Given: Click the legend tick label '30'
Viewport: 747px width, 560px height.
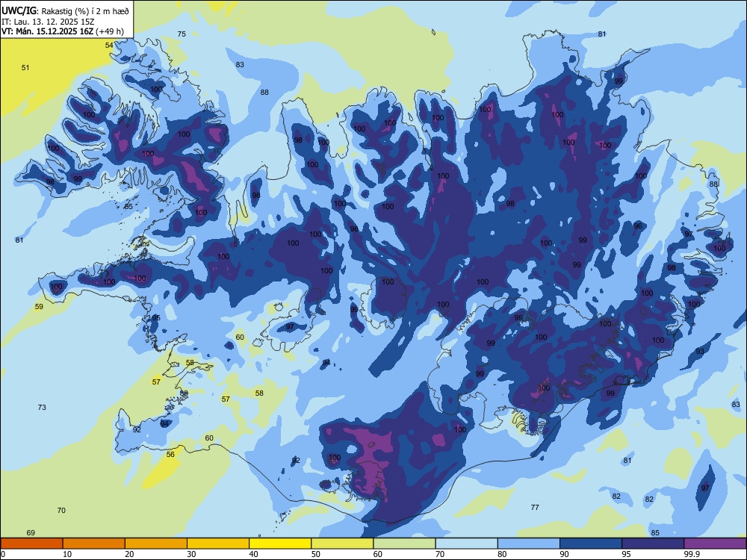Looking at the screenshot, I should 191,554.
